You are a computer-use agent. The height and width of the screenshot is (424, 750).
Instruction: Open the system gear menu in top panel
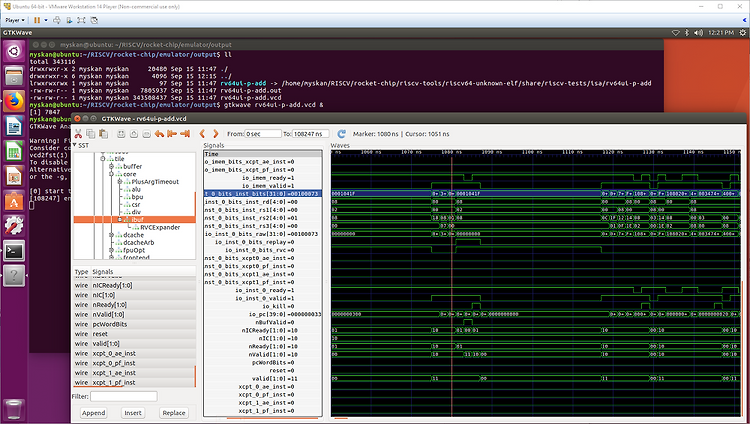click(x=742, y=33)
